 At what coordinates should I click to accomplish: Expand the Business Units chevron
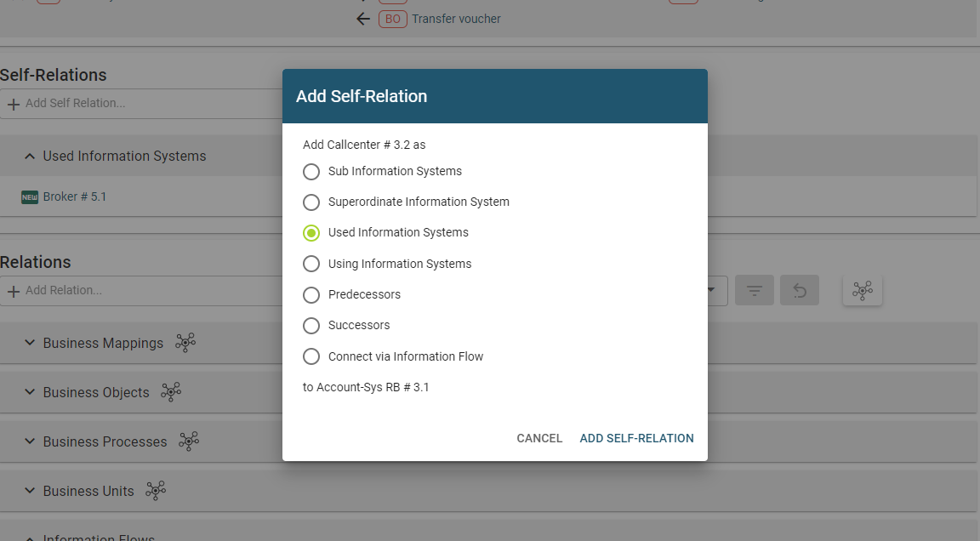click(x=30, y=491)
